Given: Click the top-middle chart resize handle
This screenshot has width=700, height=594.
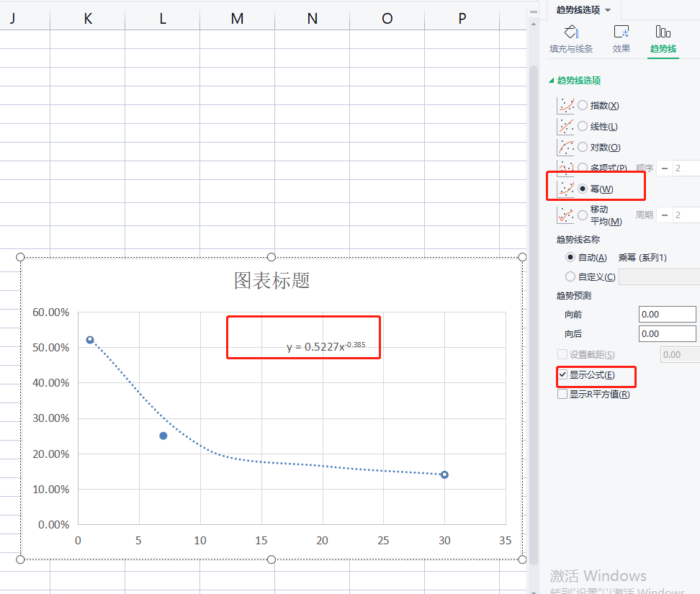Looking at the screenshot, I should pyautogui.click(x=271, y=257).
